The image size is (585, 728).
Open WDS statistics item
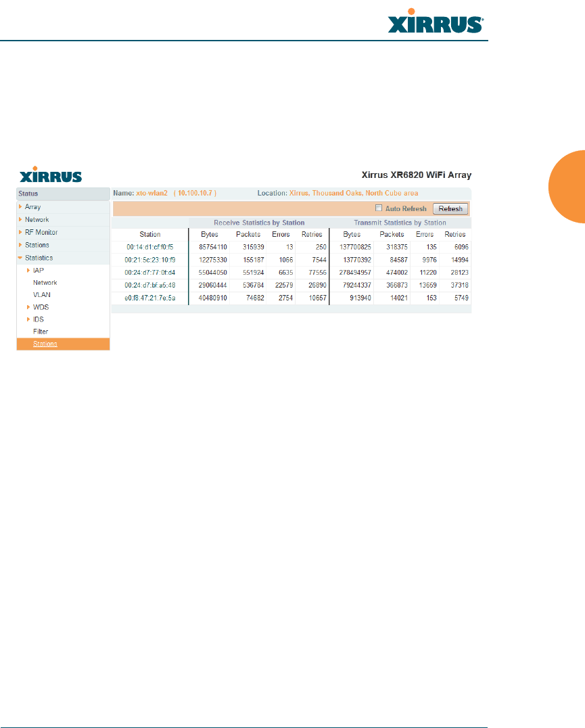pyautogui.click(x=41, y=307)
